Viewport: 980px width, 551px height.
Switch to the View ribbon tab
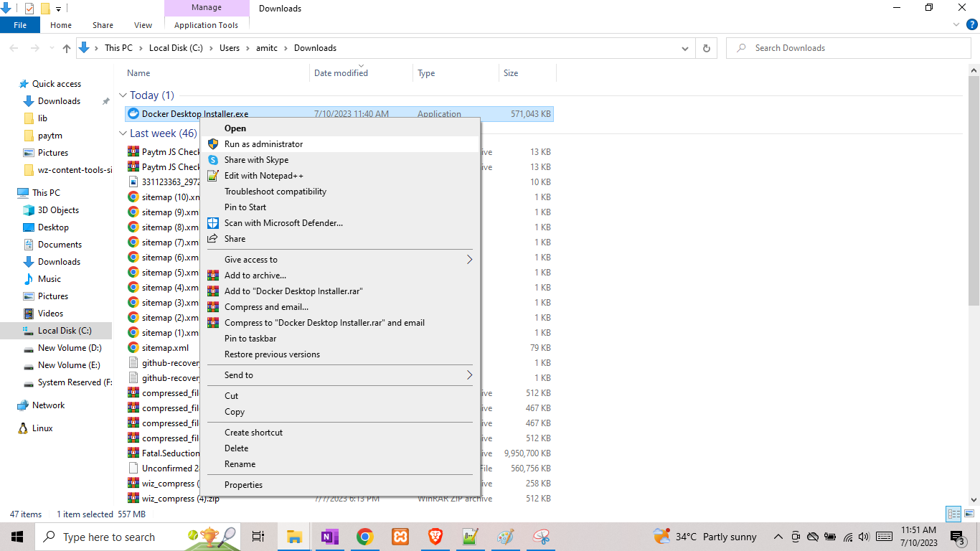tap(143, 24)
